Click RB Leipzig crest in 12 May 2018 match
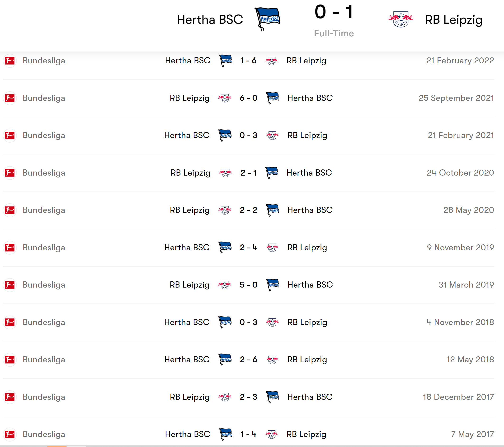 click(272, 359)
